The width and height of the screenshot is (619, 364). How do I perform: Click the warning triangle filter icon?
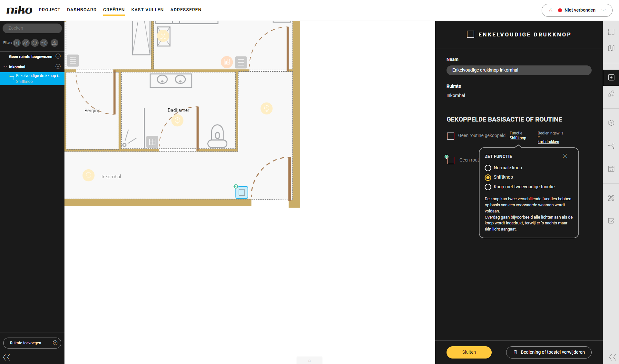[x=54, y=43]
